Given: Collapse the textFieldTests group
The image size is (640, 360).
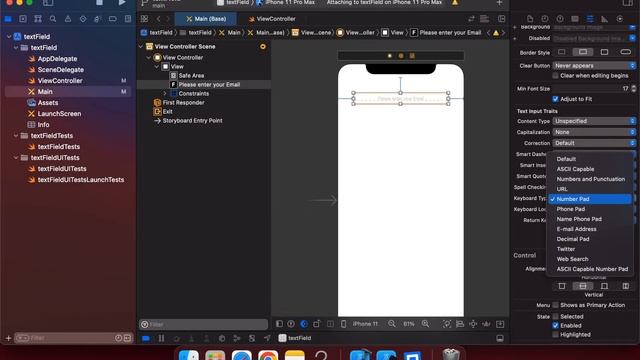Looking at the screenshot, I should coord(16,136).
